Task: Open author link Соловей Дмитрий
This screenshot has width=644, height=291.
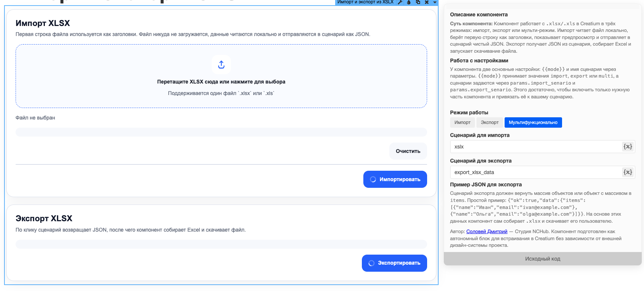Action: coord(486,232)
